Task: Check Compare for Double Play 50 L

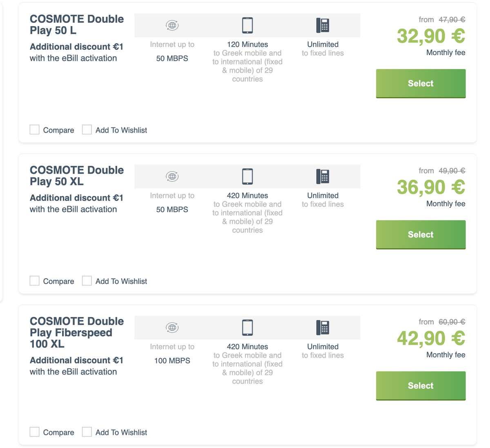Action: pyautogui.click(x=35, y=130)
